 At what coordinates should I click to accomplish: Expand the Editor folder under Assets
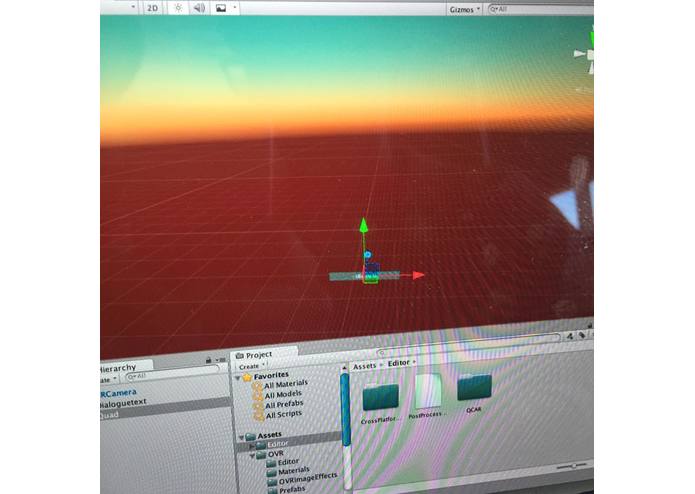tap(251, 446)
